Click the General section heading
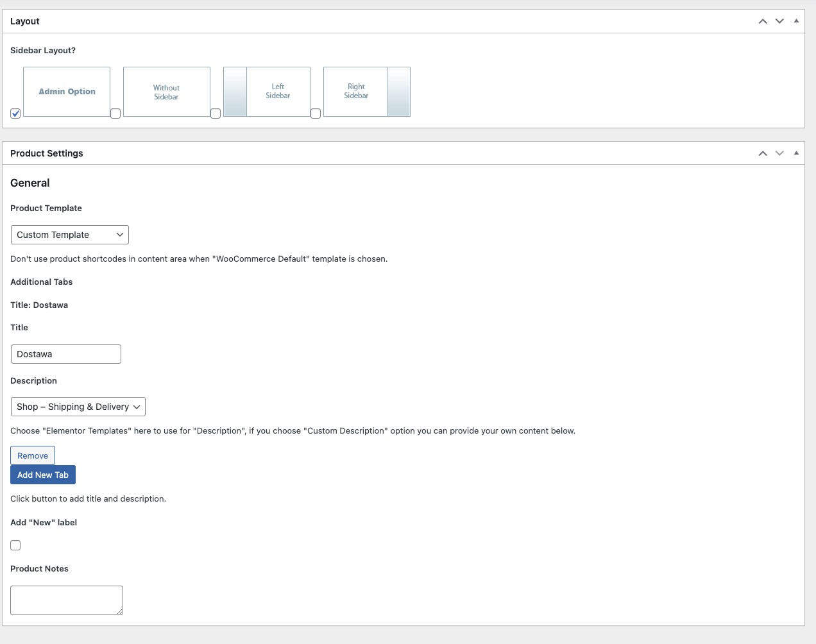This screenshot has height=644, width=816. point(30,183)
